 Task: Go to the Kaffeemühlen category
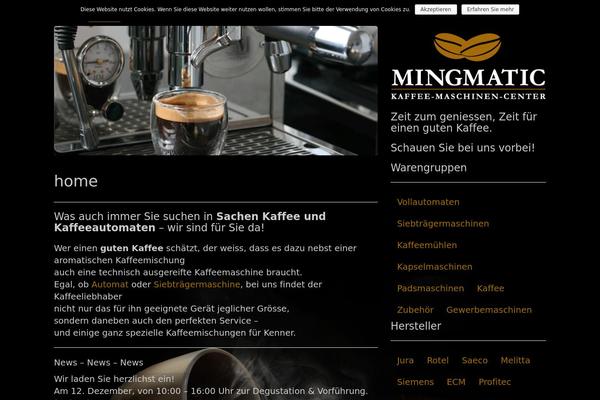(x=427, y=245)
